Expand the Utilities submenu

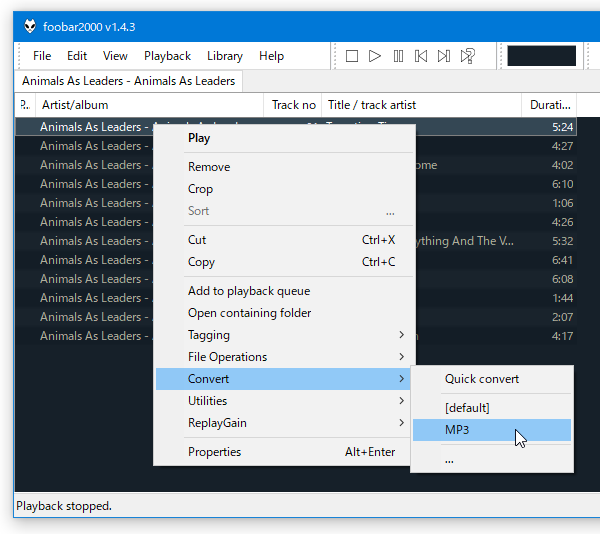[284, 401]
